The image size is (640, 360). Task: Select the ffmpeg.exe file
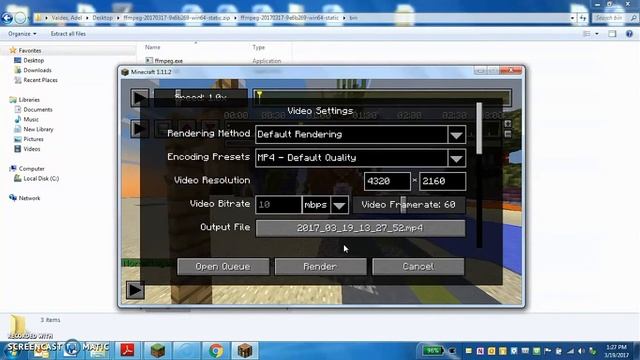pos(168,61)
